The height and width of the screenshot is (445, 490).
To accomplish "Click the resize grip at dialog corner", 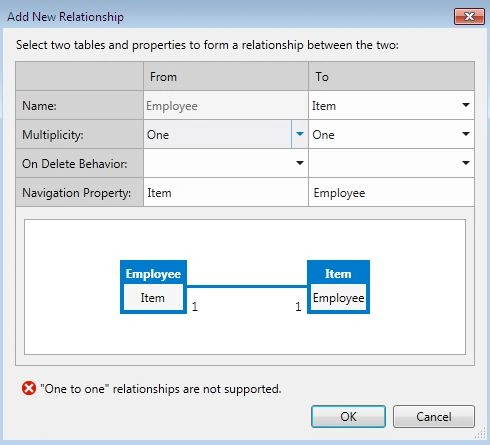I will click(x=481, y=433).
